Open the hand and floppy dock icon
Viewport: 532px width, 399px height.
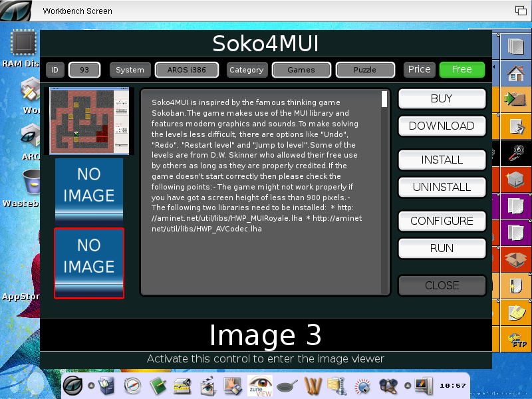pyautogui.click(x=233, y=386)
